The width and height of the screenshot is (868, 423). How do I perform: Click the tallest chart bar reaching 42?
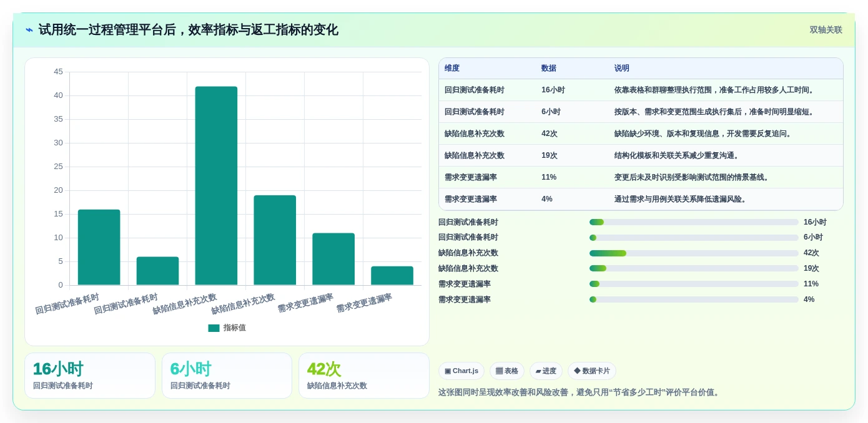pos(216,186)
